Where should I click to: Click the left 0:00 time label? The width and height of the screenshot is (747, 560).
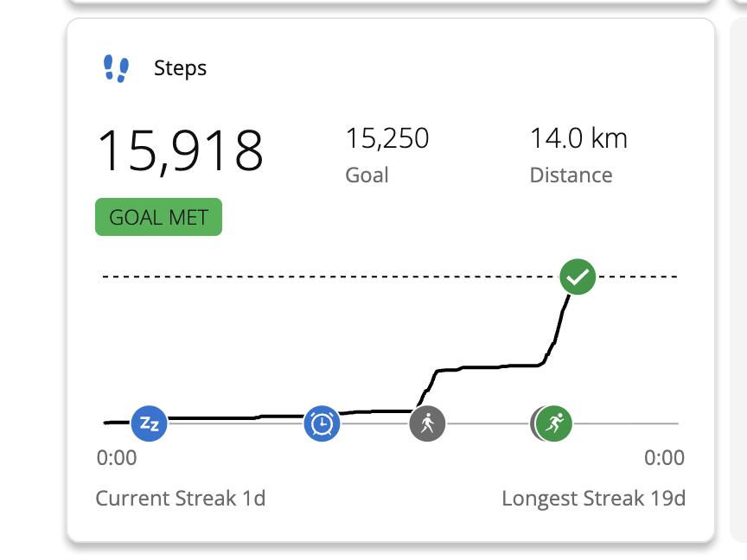tap(116, 458)
